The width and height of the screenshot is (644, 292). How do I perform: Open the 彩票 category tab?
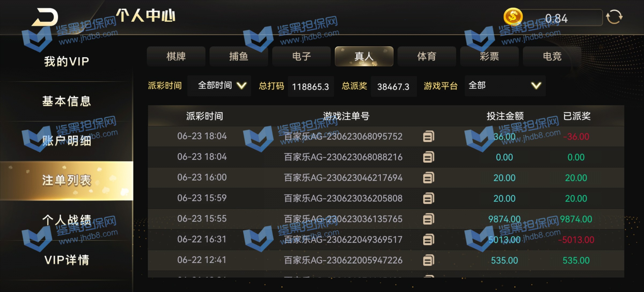[489, 56]
